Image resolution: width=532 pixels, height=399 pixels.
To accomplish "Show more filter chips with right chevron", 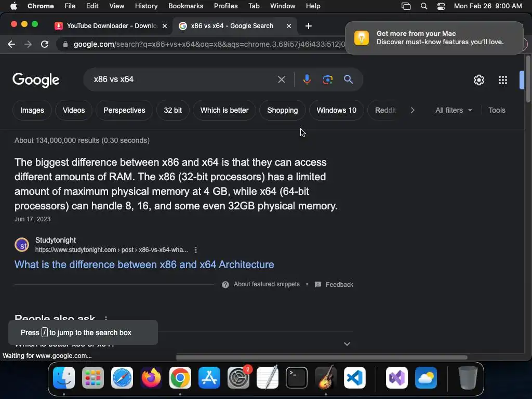I will (412, 110).
